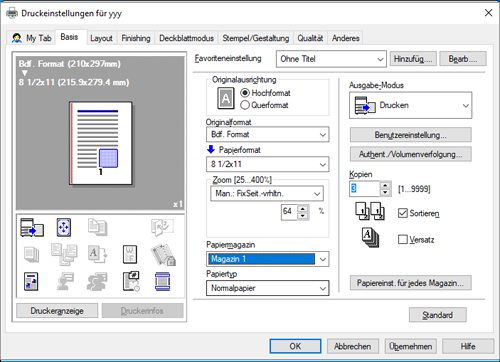Increase the Kopien count with the up arrow
This screenshot has width=500, height=362.
click(385, 185)
